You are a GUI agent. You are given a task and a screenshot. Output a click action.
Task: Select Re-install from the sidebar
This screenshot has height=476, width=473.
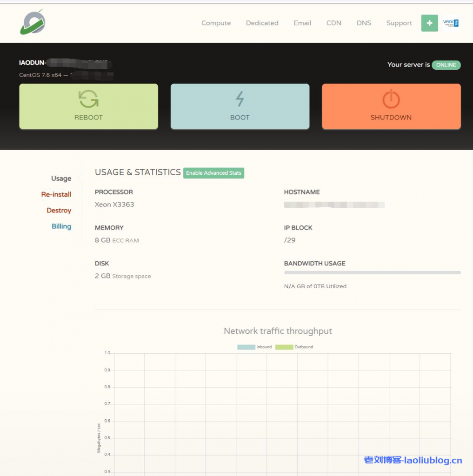(x=56, y=194)
